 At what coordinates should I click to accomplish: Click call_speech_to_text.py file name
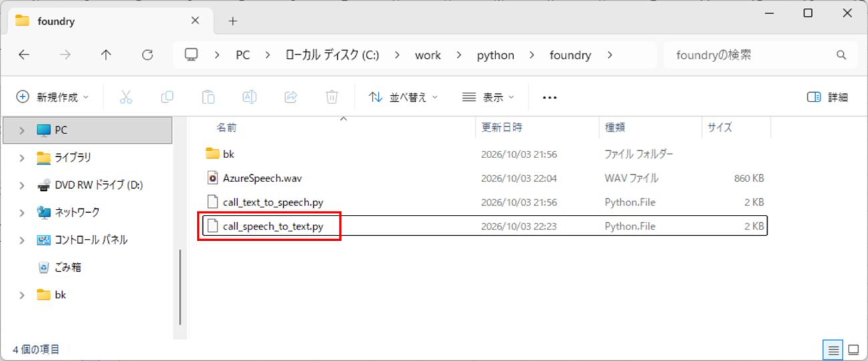(273, 226)
